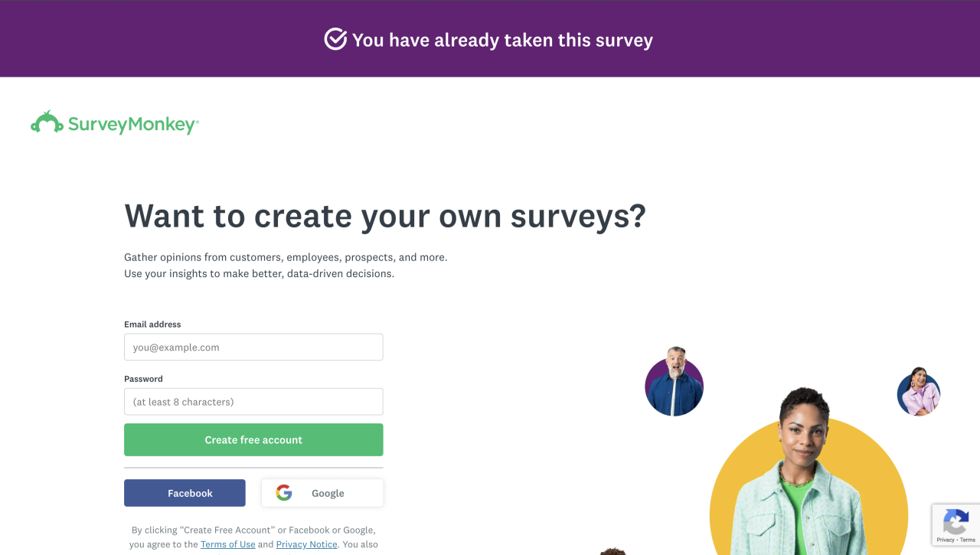Click the checkmark icon in the purple banner
980x555 pixels.
point(335,39)
